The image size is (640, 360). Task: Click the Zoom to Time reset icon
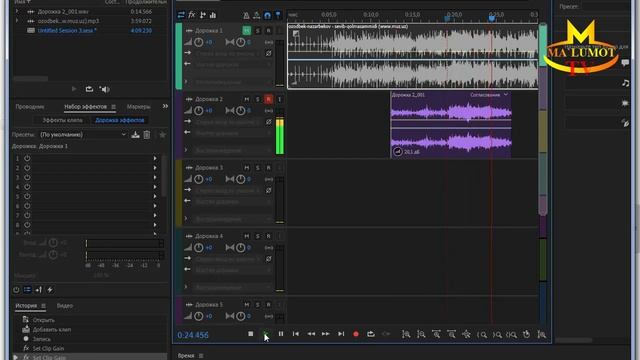[527, 334]
